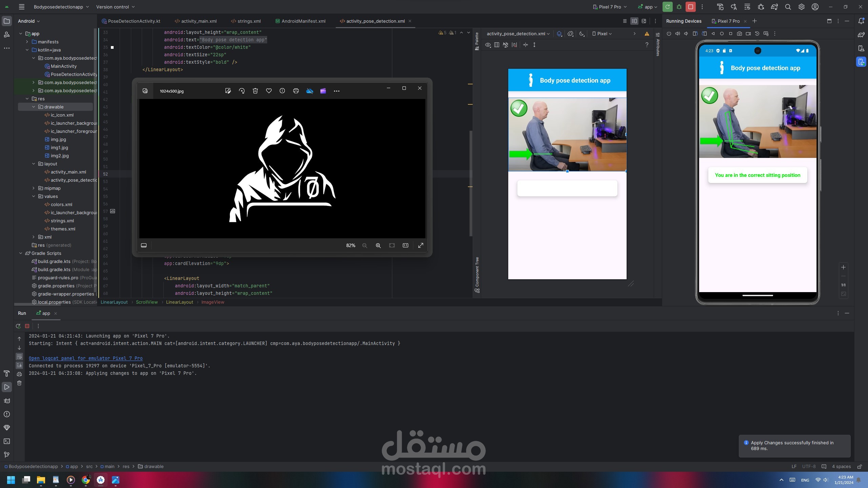Viewport: 868px width, 488px height.
Task: Open logcat panel for emulator link
Action: coord(85,358)
